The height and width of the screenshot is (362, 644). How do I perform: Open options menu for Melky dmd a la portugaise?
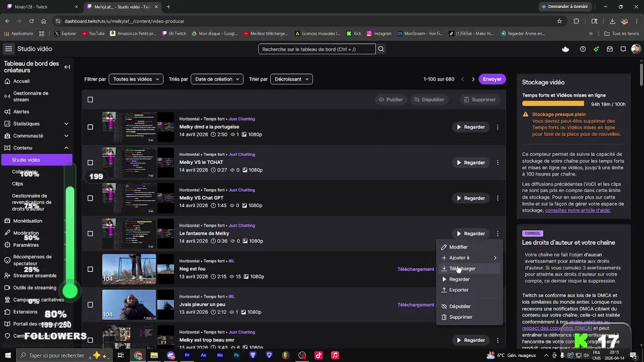(x=498, y=127)
